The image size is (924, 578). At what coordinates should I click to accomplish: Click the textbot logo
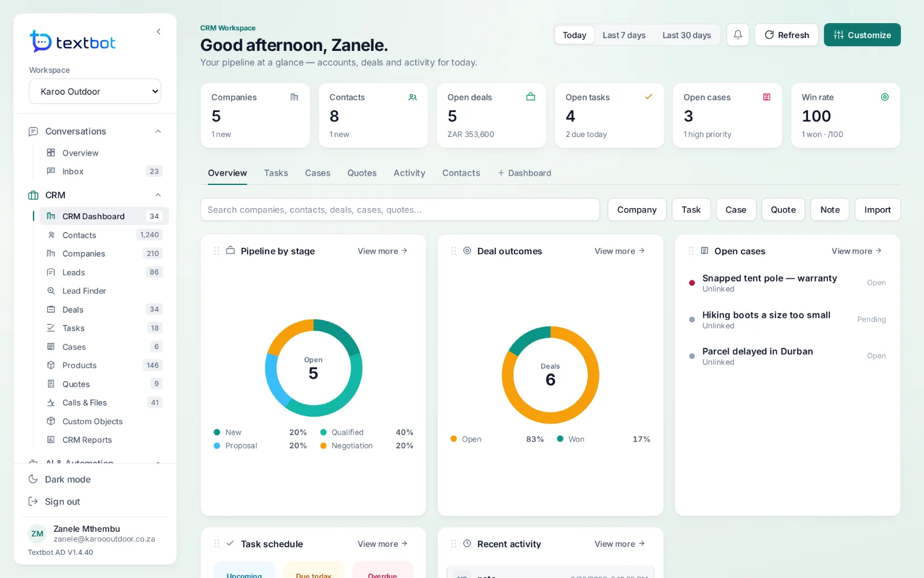[73, 42]
